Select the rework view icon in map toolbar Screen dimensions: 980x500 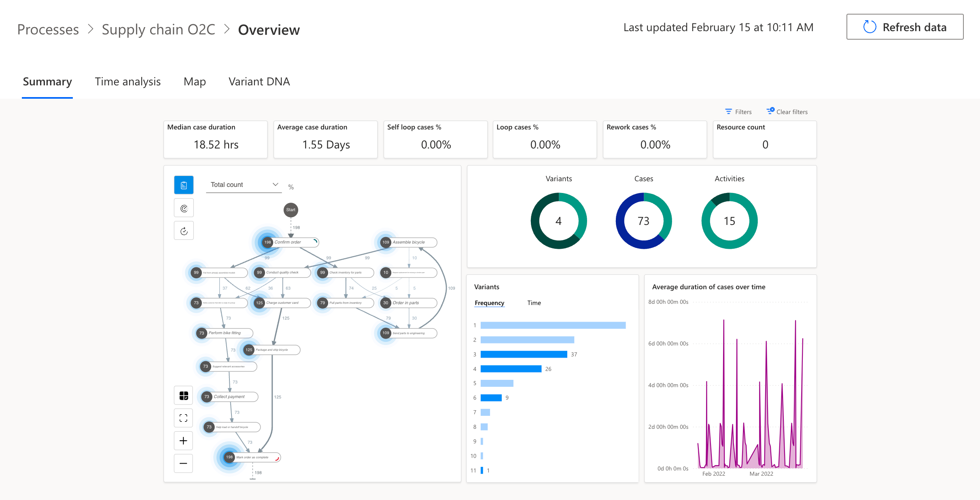click(184, 231)
